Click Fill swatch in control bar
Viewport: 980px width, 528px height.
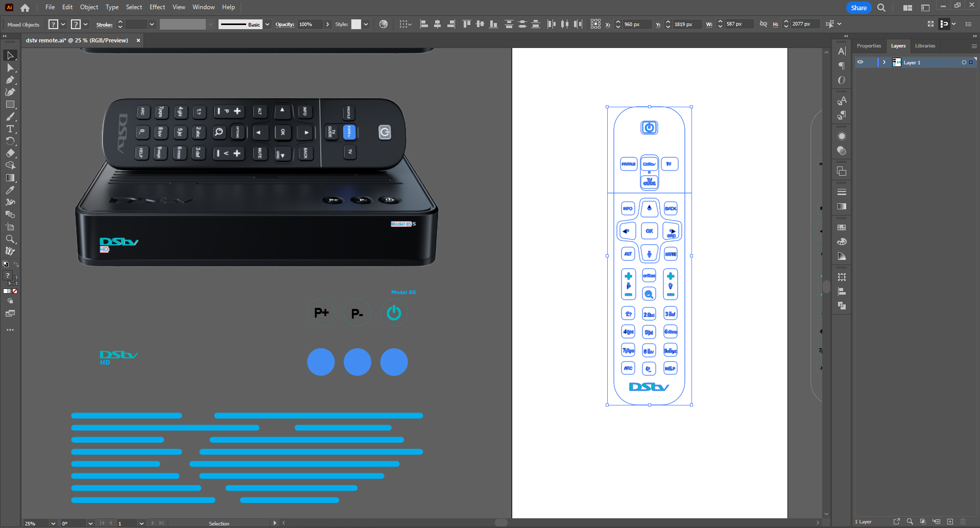click(53, 24)
